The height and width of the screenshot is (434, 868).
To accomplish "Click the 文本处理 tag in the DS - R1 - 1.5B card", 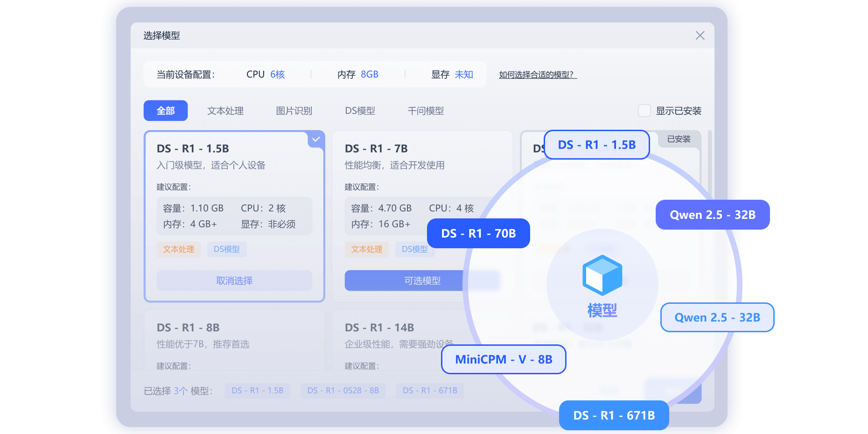I will point(179,249).
